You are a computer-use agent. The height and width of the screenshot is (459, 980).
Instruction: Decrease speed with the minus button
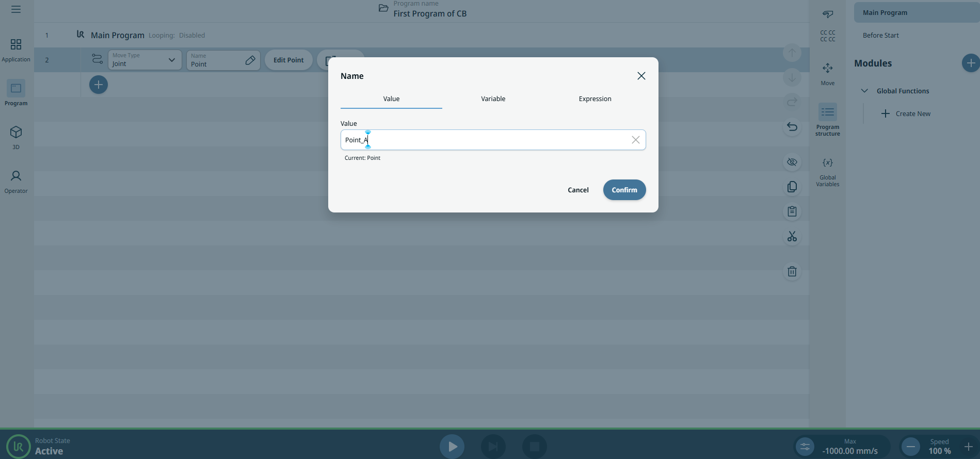coord(911,446)
